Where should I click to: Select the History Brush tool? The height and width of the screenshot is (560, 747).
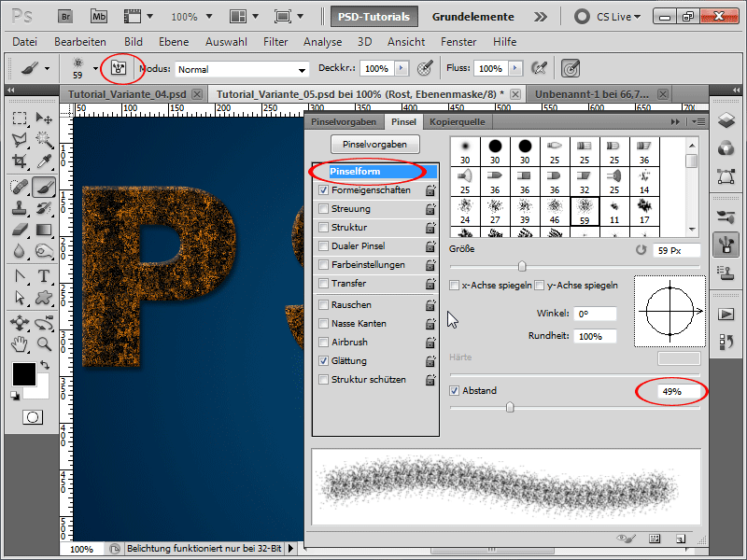(x=44, y=208)
